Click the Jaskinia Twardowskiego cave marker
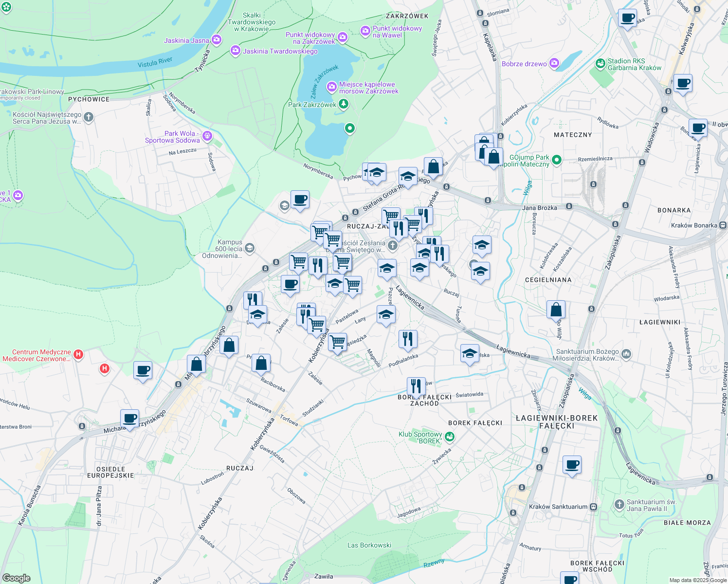The height and width of the screenshot is (584, 728). pos(235,51)
